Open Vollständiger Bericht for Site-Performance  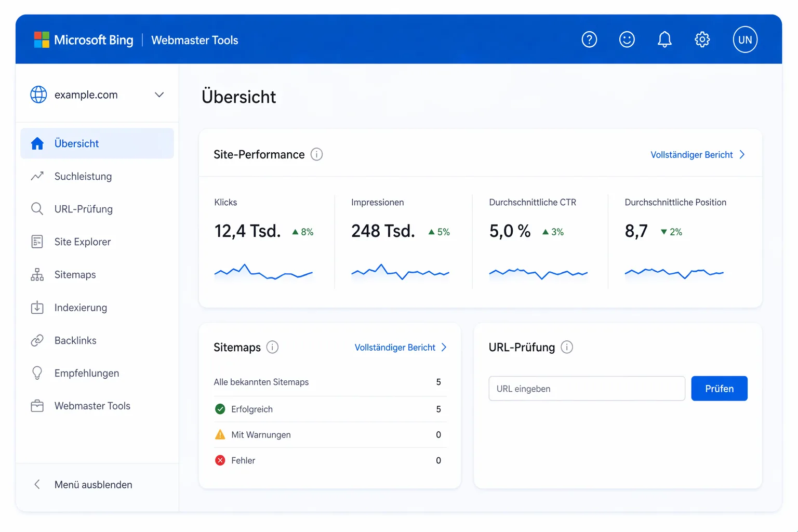(691, 155)
